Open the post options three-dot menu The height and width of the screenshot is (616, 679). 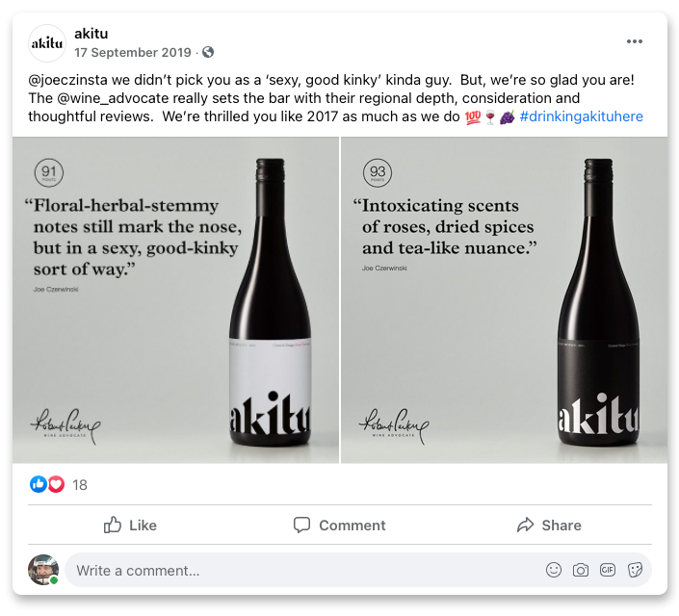click(x=634, y=41)
